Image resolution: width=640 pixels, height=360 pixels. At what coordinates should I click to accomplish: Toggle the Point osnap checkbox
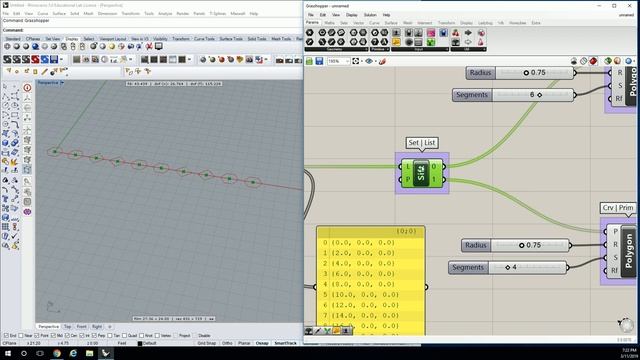coord(37,336)
